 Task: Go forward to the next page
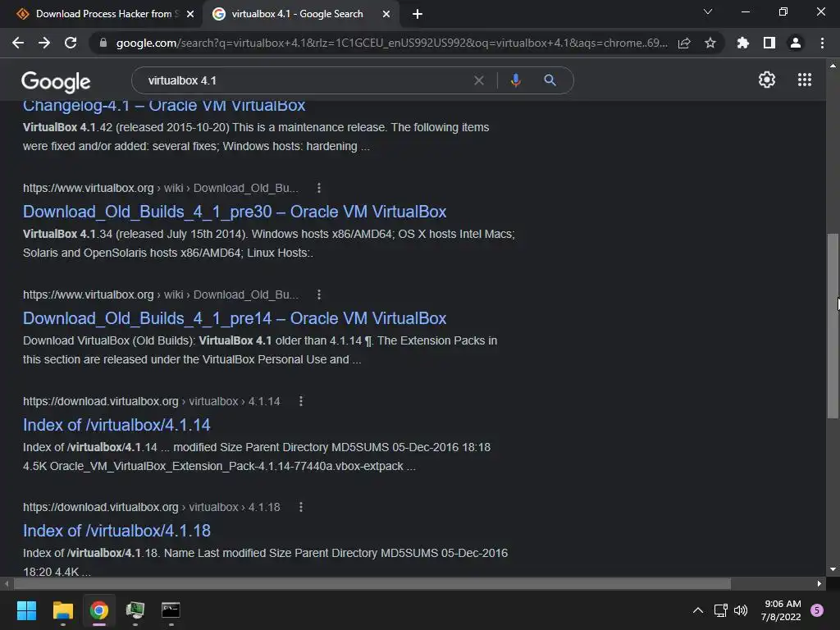point(44,43)
